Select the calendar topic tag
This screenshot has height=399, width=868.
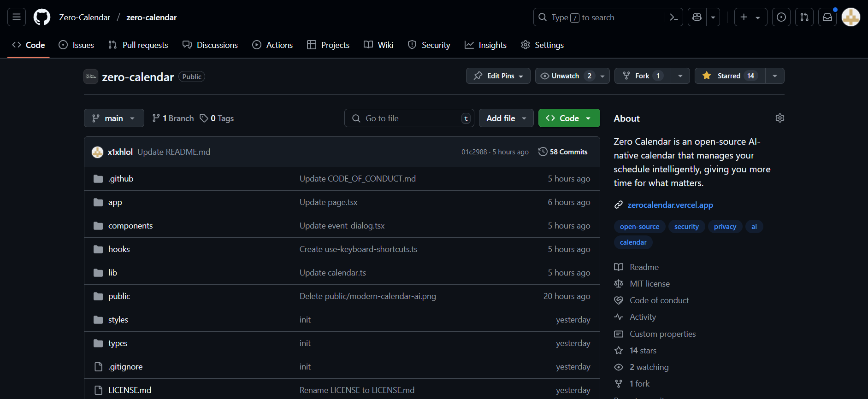point(633,242)
